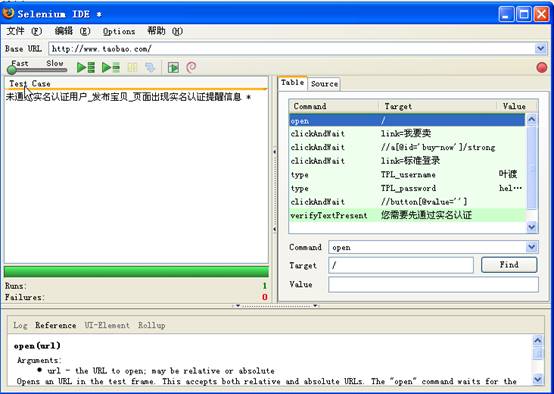Minimize the Selenium IDE window
The width and height of the screenshot is (554, 394).
coord(506,14)
